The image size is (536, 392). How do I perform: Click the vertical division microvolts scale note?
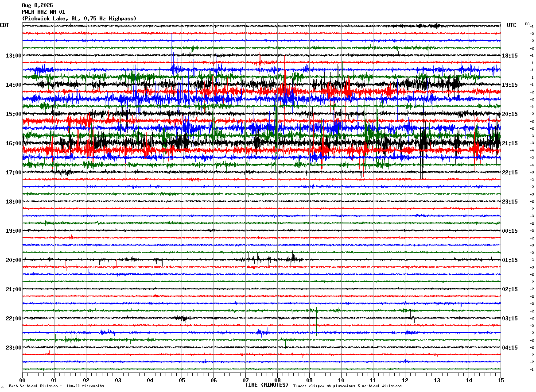[56, 386]
